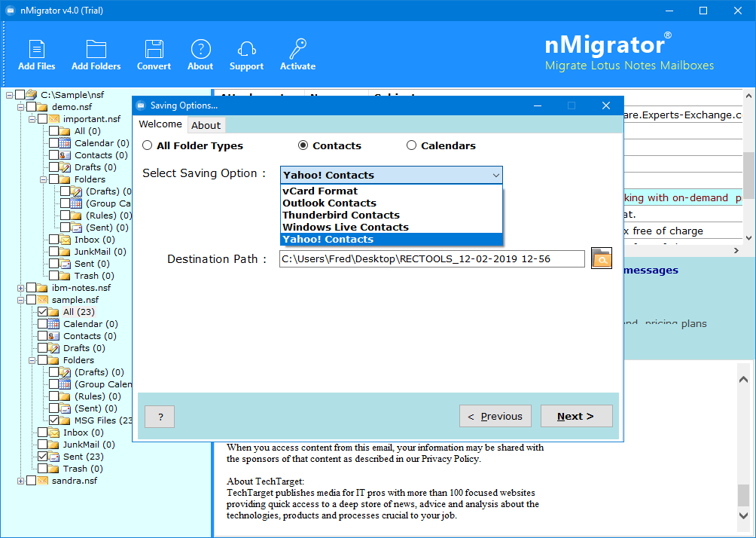The image size is (756, 538).
Task: Click the browse destination folder icon
Action: (601, 258)
